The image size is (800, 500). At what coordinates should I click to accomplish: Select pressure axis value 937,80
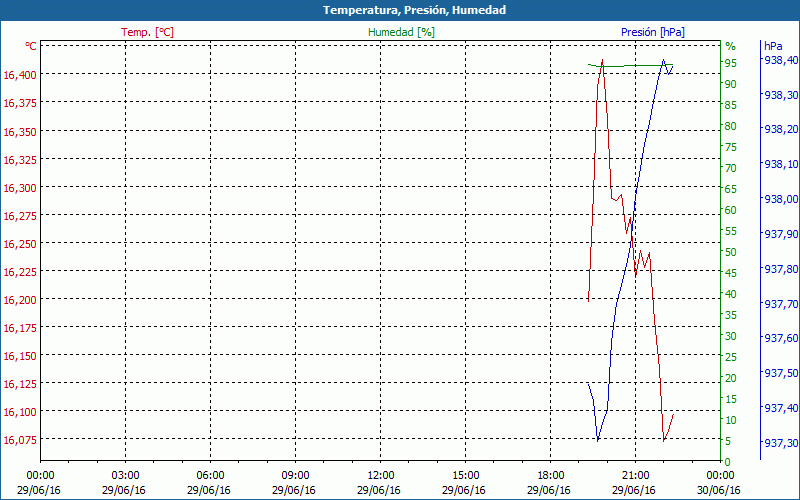[x=781, y=269]
